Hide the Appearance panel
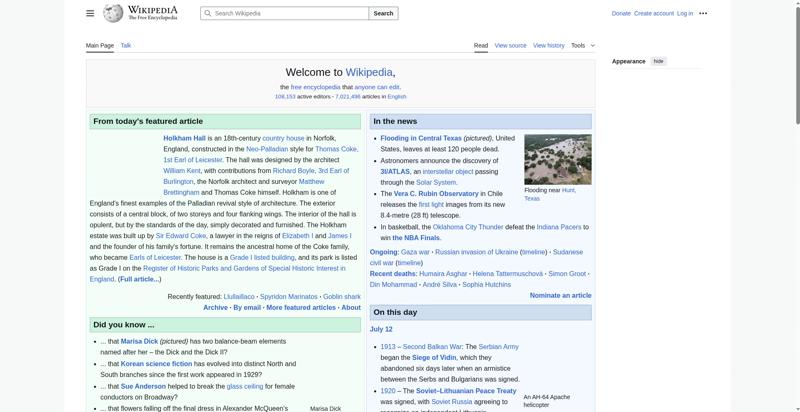Screen dimensions: 800x412 coord(659,61)
